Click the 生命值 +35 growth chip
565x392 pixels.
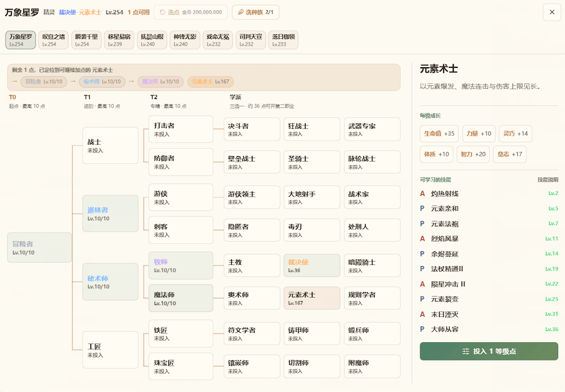coord(439,134)
